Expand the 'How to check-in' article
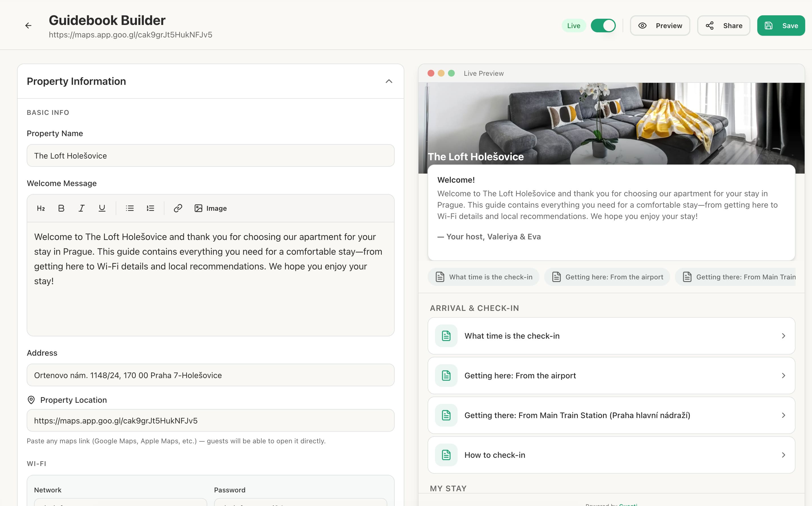The width and height of the screenshot is (812, 506). pyautogui.click(x=611, y=455)
